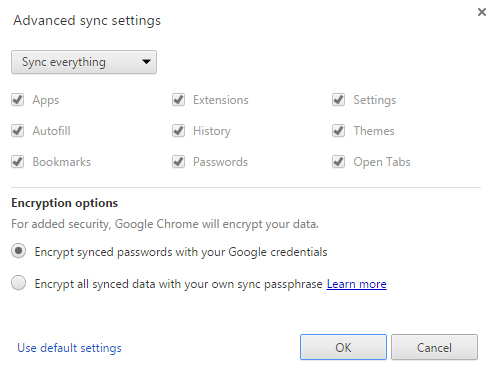The width and height of the screenshot is (492, 370).
Task: Click the Passwords label text
Action: pos(220,162)
